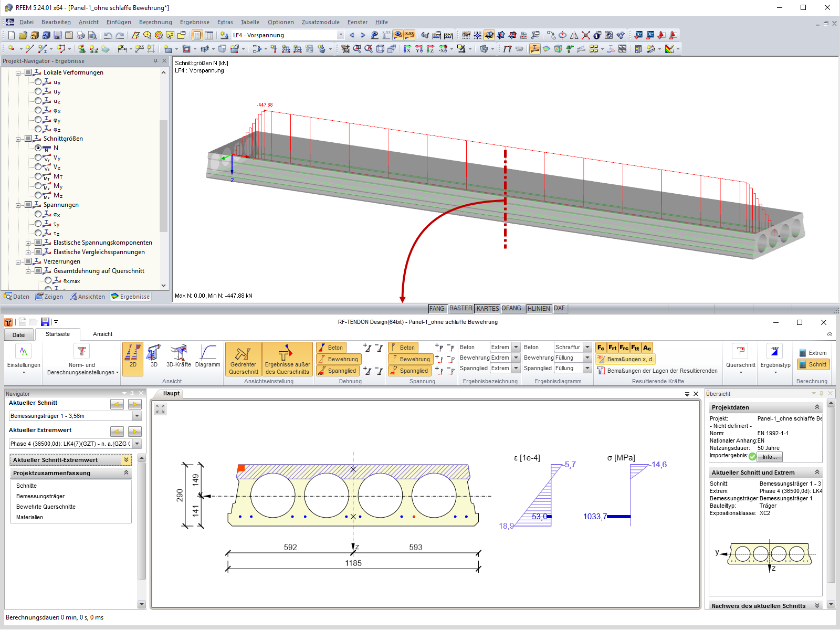Toggle Bemaßungen x, d button
This screenshot has width=840, height=630.
[x=625, y=359]
